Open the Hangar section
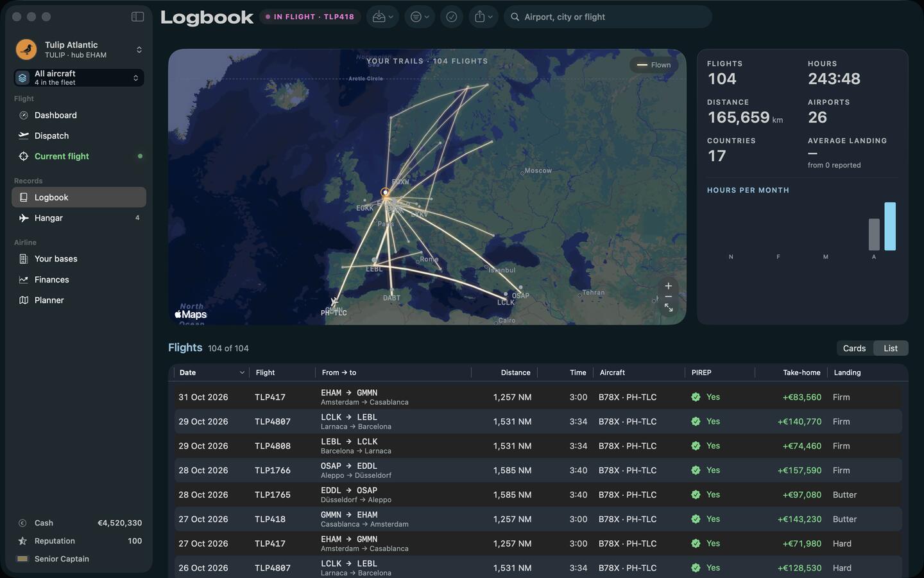 [x=79, y=218]
